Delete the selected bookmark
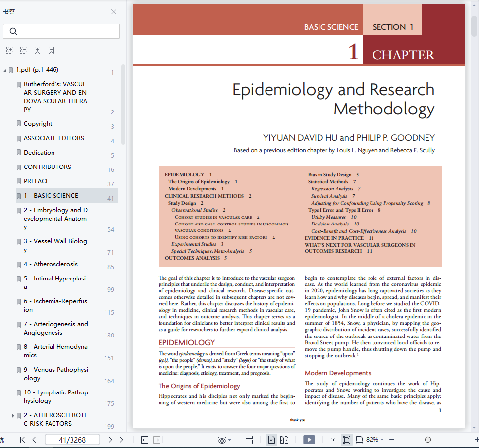This screenshot has height=448, width=479. pos(52,50)
